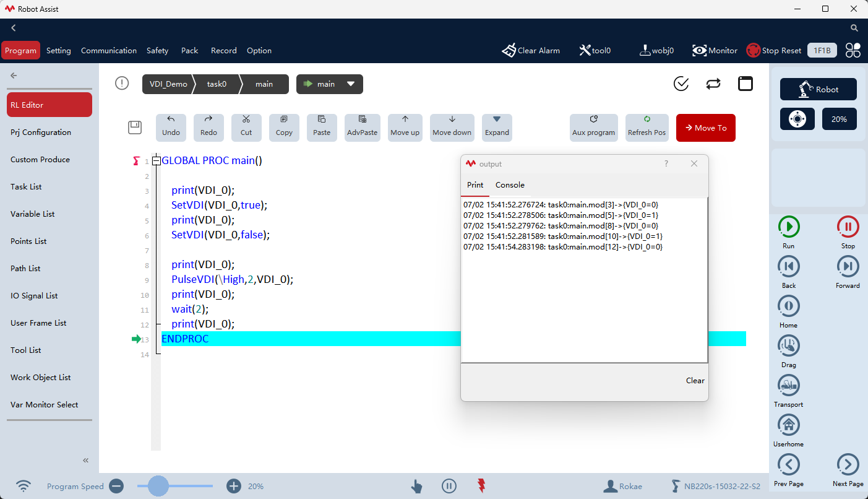868x499 pixels.
Task: Toggle the red power lightning icon
Action: click(x=481, y=486)
